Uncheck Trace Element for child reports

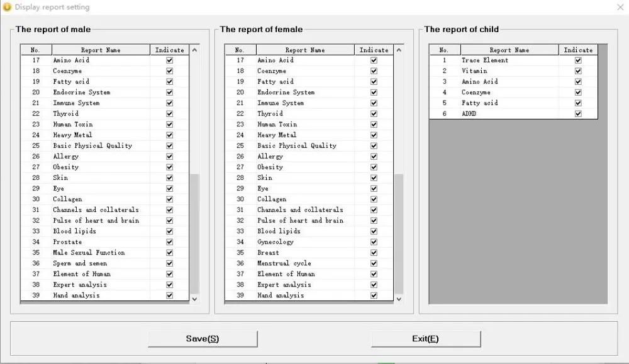coord(578,60)
